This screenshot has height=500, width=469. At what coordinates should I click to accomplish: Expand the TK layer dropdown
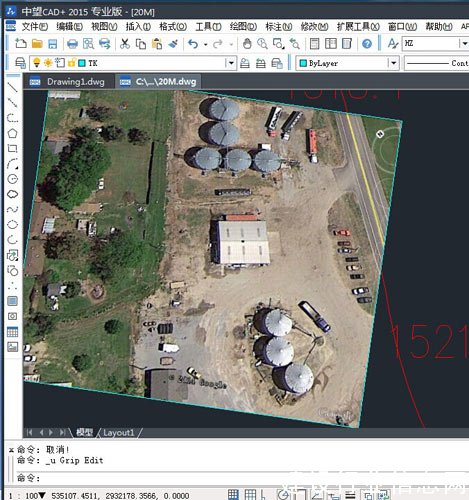231,63
